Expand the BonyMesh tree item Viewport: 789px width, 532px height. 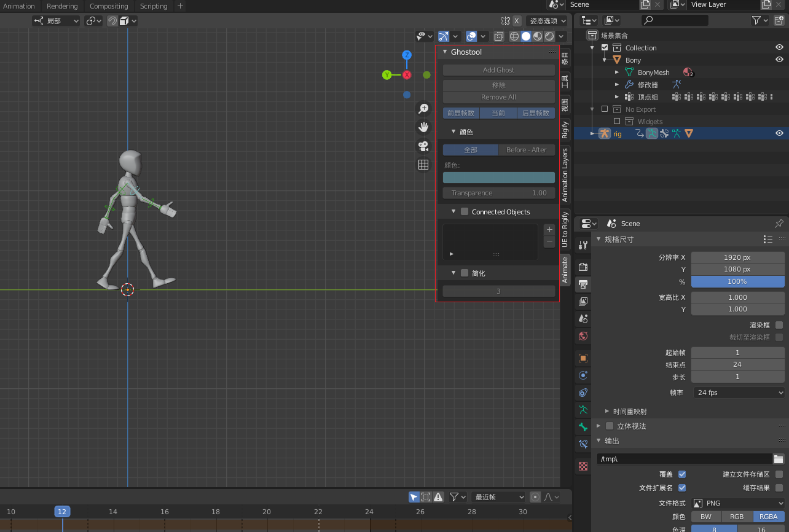(617, 72)
